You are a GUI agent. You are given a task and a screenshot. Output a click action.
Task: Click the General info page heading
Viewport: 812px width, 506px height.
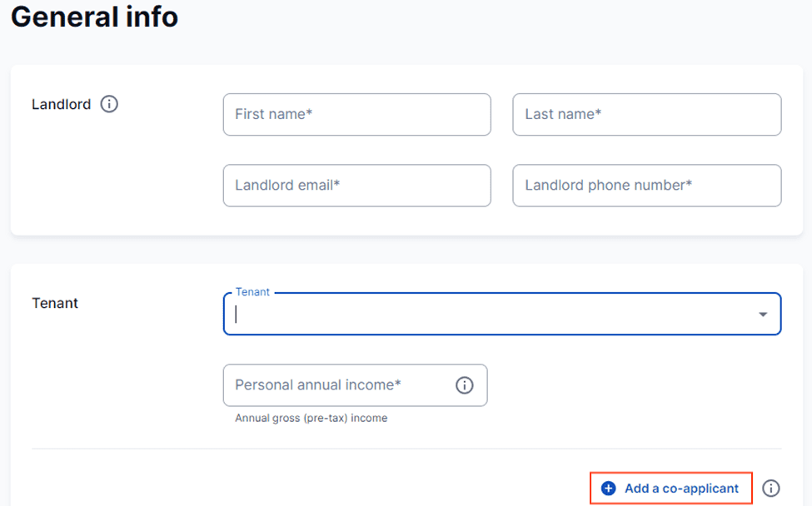94,17
